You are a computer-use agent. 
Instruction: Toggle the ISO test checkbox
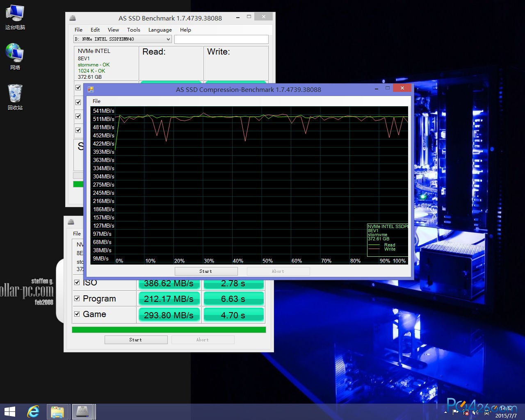click(77, 282)
